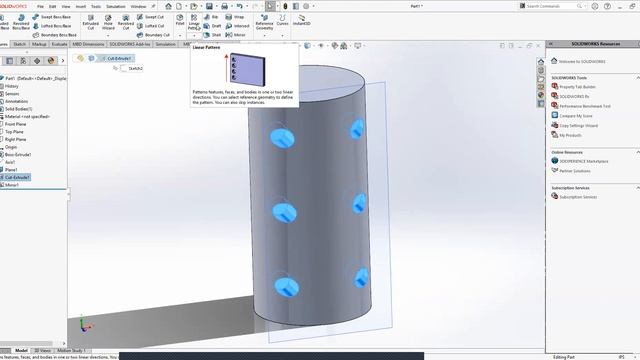Collapse the SOLIDWORKS Resources task pane

click(x=551, y=44)
